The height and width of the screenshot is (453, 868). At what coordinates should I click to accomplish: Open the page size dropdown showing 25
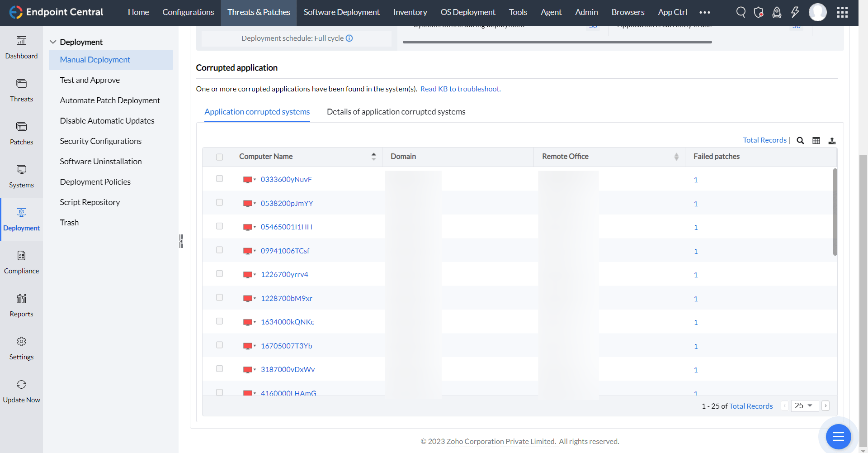pyautogui.click(x=804, y=405)
